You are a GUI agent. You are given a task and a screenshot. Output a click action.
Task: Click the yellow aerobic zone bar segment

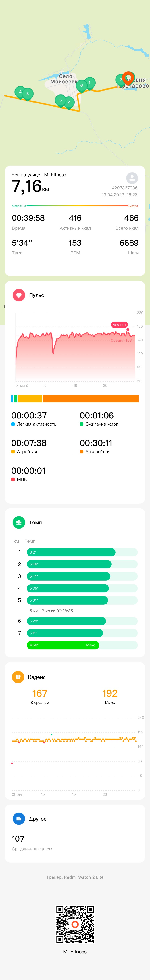(x=30, y=399)
